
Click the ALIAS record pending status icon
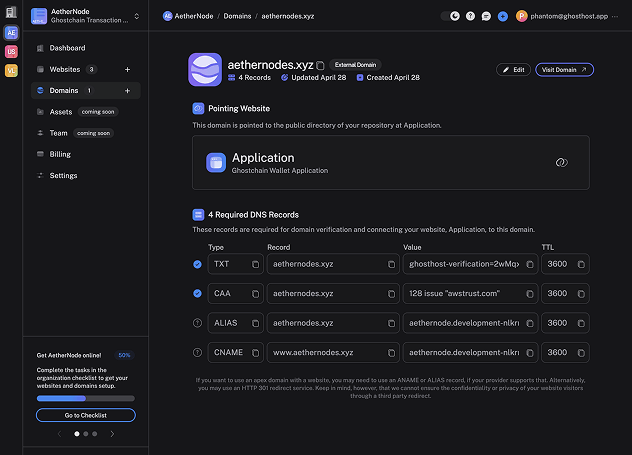point(198,323)
